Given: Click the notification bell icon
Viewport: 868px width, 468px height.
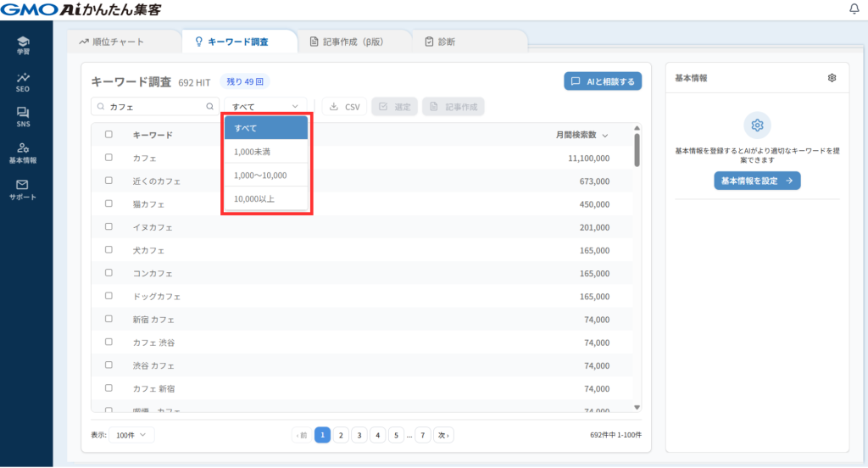Looking at the screenshot, I should point(854,9).
